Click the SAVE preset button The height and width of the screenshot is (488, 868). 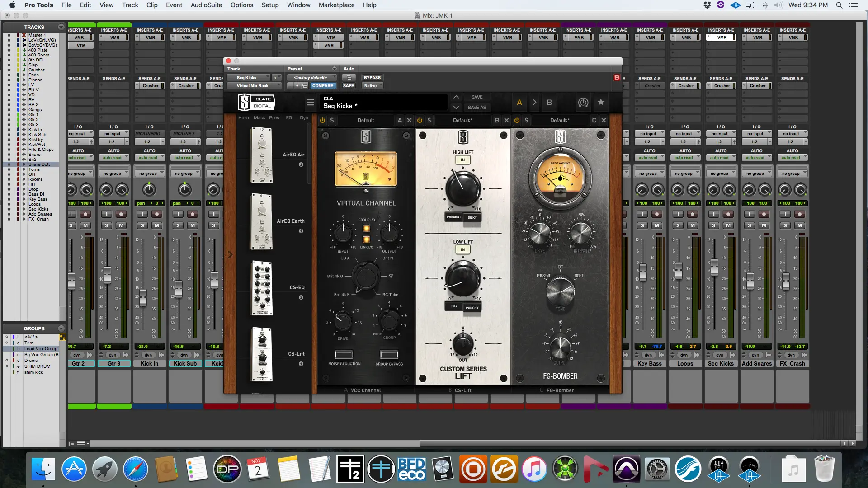477,97
